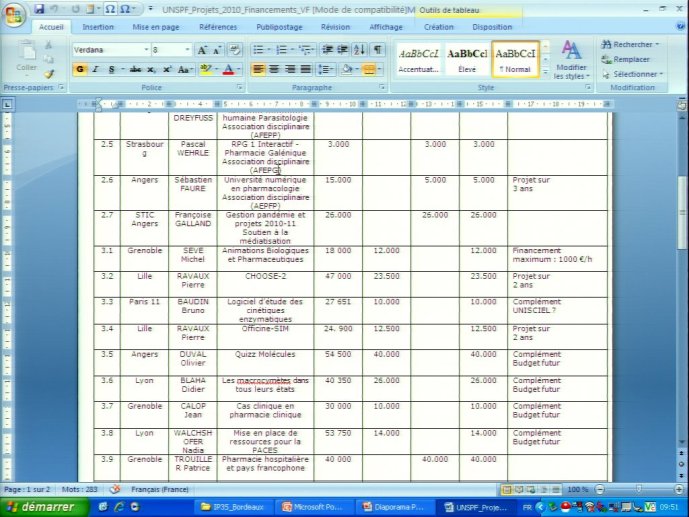Center align the paragraph

274,69
